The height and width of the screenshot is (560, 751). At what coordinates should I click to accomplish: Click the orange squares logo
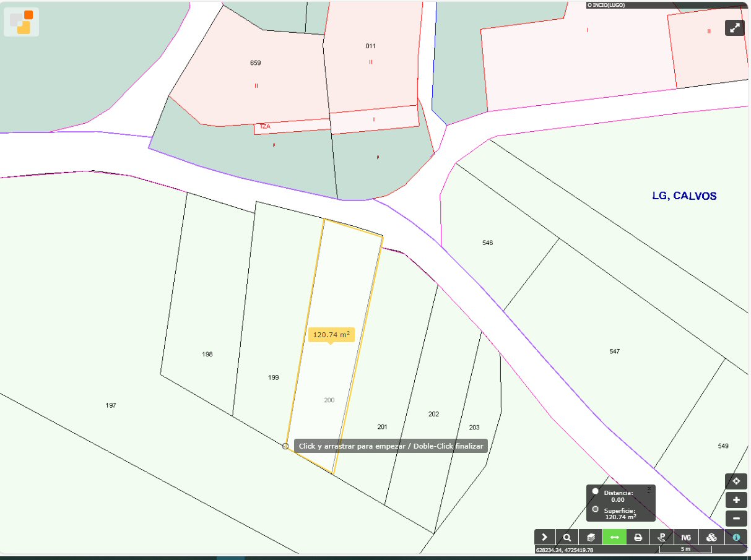click(x=22, y=22)
